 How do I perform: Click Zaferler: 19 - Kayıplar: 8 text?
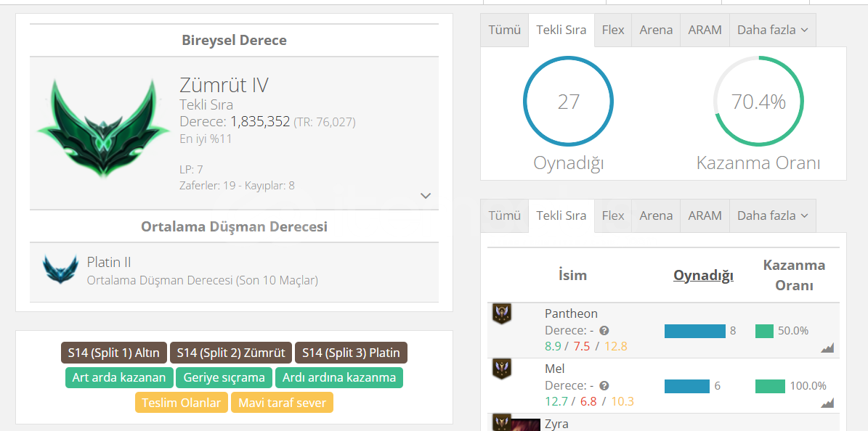click(237, 185)
